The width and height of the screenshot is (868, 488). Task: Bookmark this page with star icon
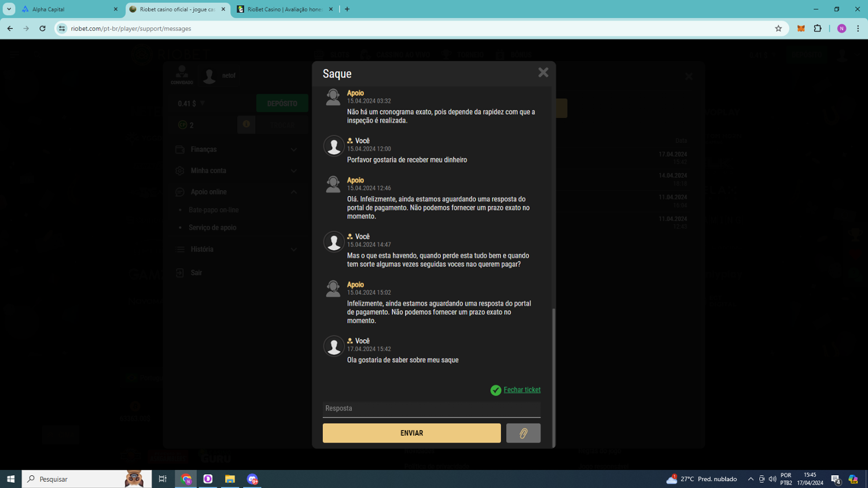778,28
